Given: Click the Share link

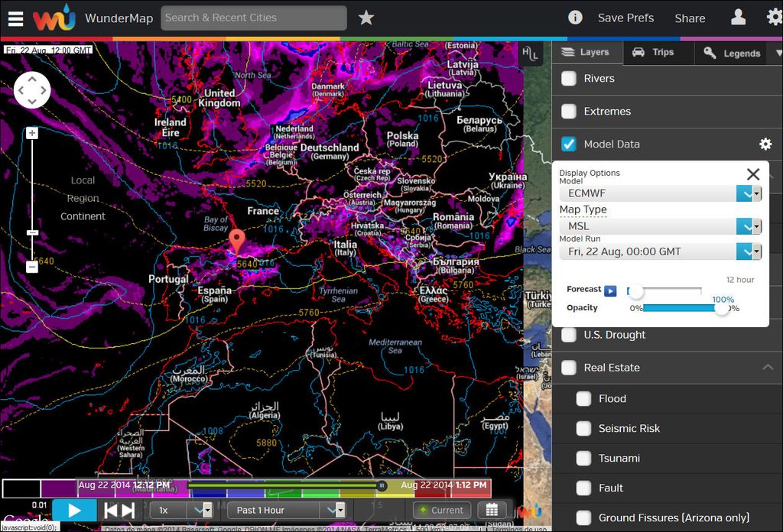Looking at the screenshot, I should [690, 18].
